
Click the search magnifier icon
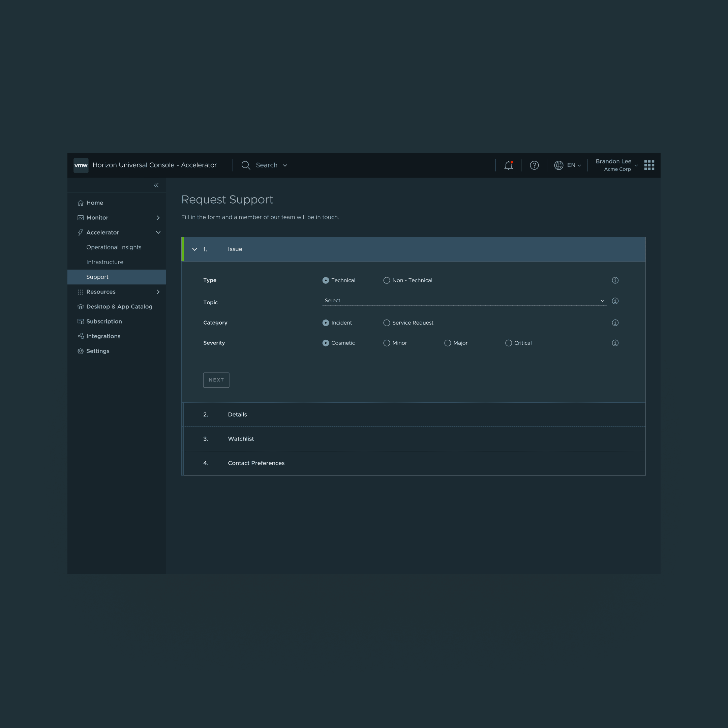[x=245, y=165]
